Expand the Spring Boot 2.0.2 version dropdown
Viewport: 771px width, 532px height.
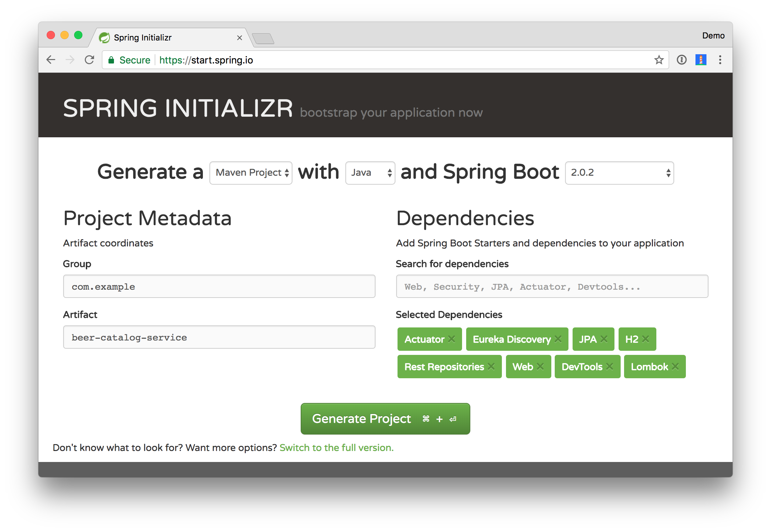(x=619, y=173)
